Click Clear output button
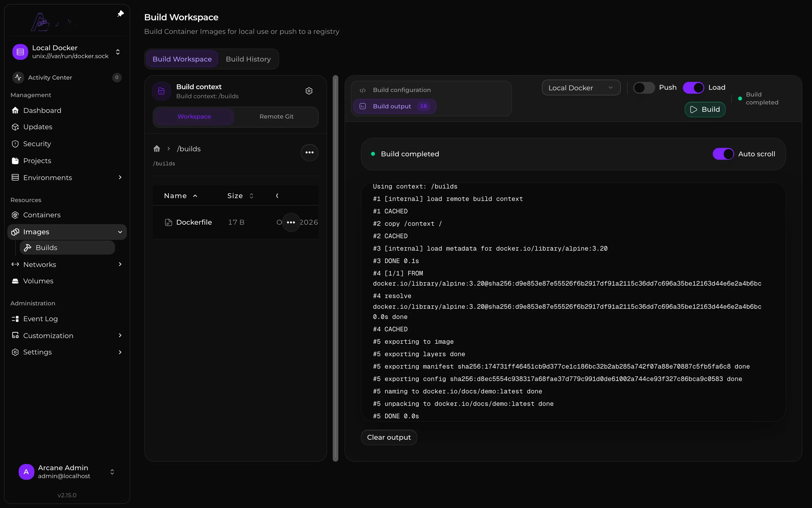Image resolution: width=812 pixels, height=508 pixels. click(389, 437)
